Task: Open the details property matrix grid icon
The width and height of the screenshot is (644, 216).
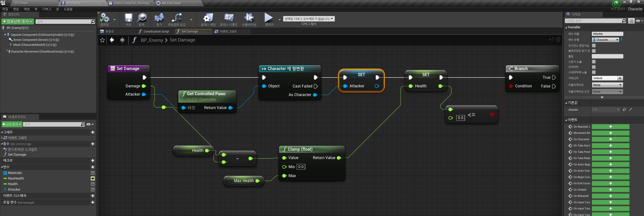Action: pos(632,21)
